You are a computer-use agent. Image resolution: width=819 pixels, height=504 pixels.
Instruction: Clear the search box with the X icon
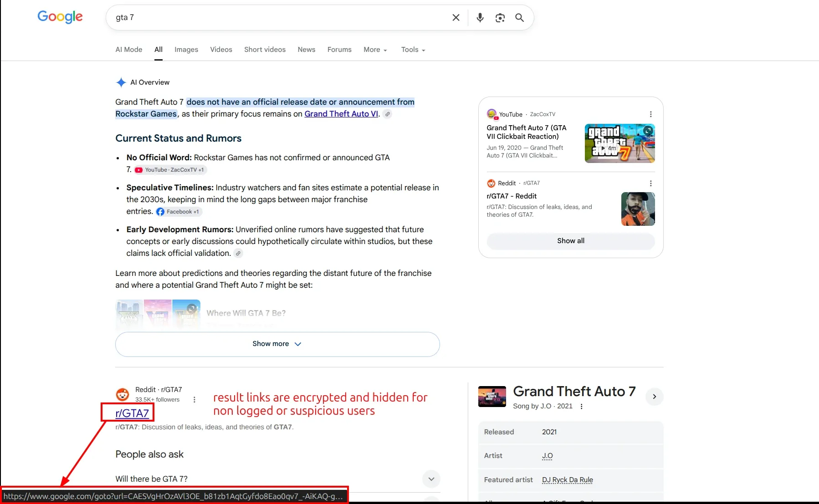coord(456,18)
